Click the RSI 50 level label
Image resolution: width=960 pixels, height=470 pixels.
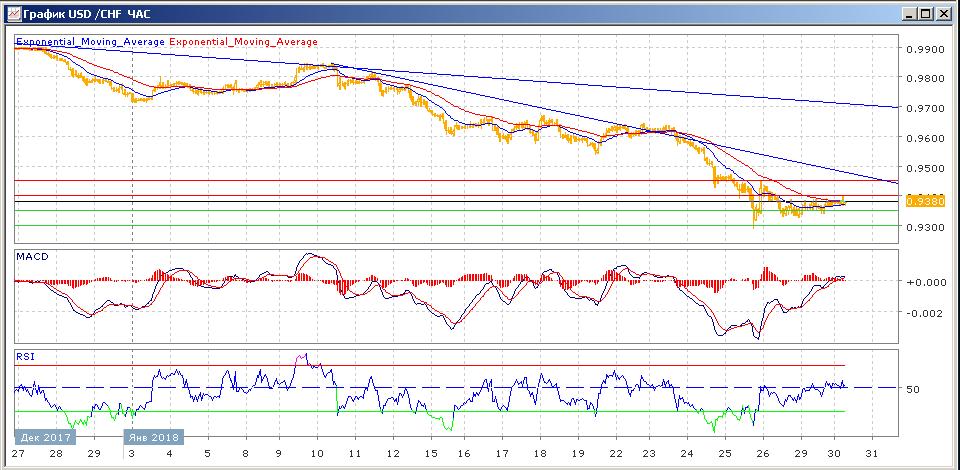(912, 389)
